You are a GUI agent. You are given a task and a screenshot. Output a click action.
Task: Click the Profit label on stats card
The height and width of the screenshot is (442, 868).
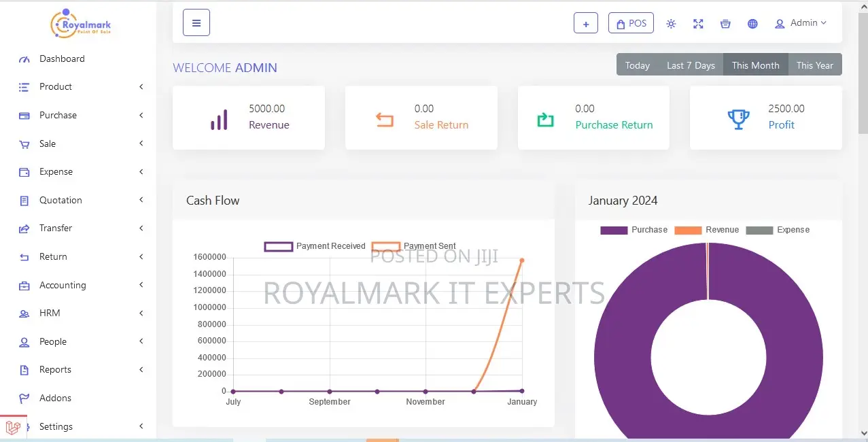pos(782,125)
